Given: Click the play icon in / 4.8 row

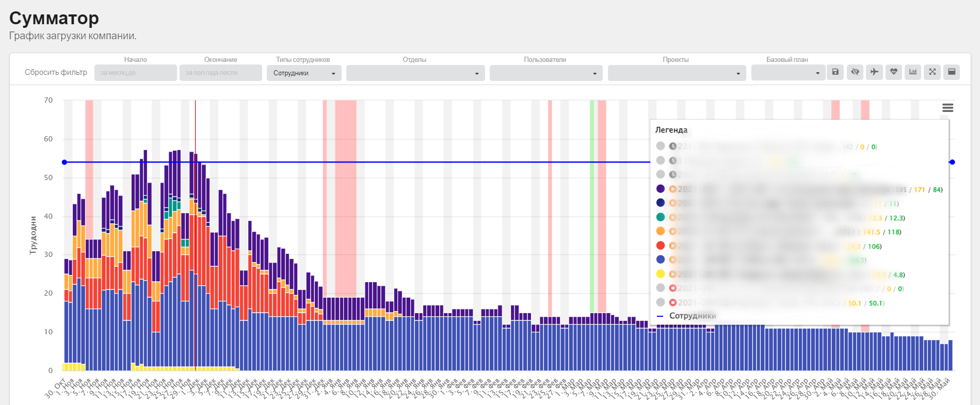Looking at the screenshot, I should [x=673, y=274].
